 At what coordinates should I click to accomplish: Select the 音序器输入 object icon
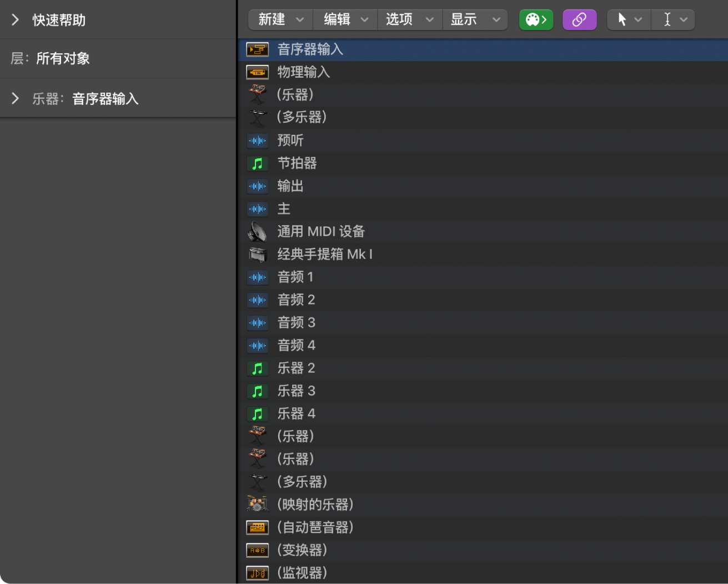(257, 49)
